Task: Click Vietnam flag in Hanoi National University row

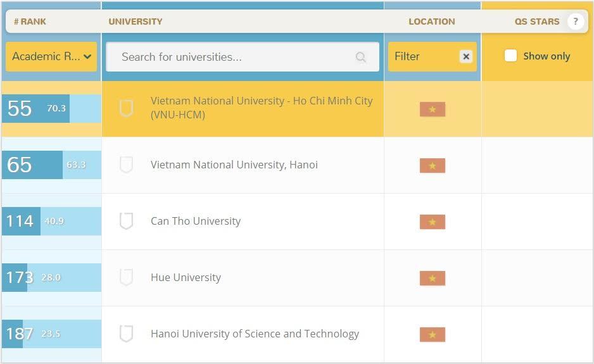Action: [x=433, y=165]
